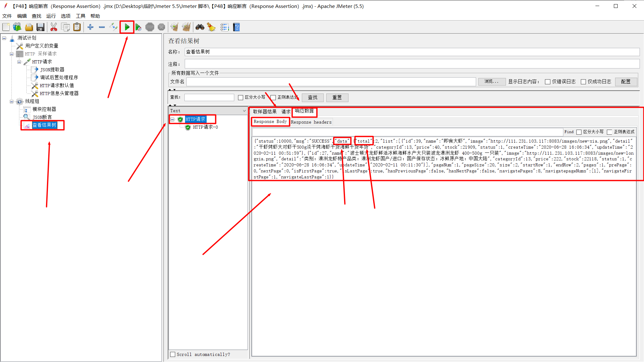Open 选项 menu

tap(66, 16)
